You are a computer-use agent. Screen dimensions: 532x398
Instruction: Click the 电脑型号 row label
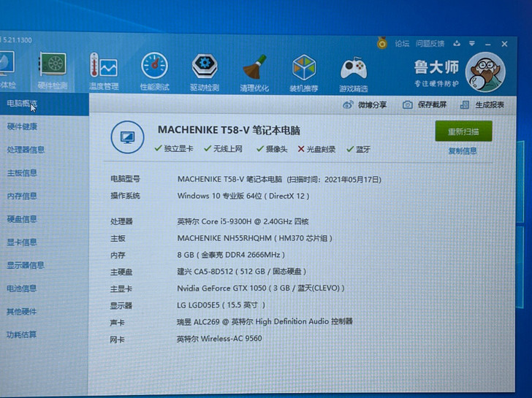pos(125,179)
